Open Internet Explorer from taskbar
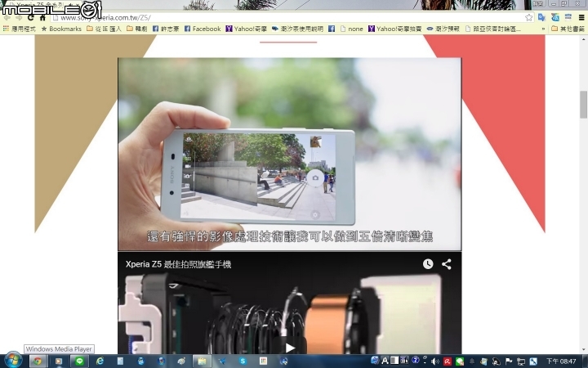This screenshot has width=588, height=368. coord(100,361)
